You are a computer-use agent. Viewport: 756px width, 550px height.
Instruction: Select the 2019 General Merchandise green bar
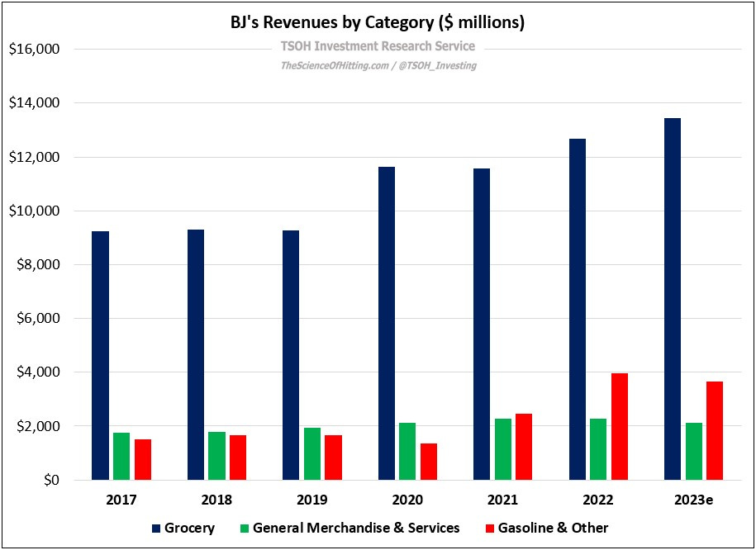pyautogui.click(x=312, y=454)
